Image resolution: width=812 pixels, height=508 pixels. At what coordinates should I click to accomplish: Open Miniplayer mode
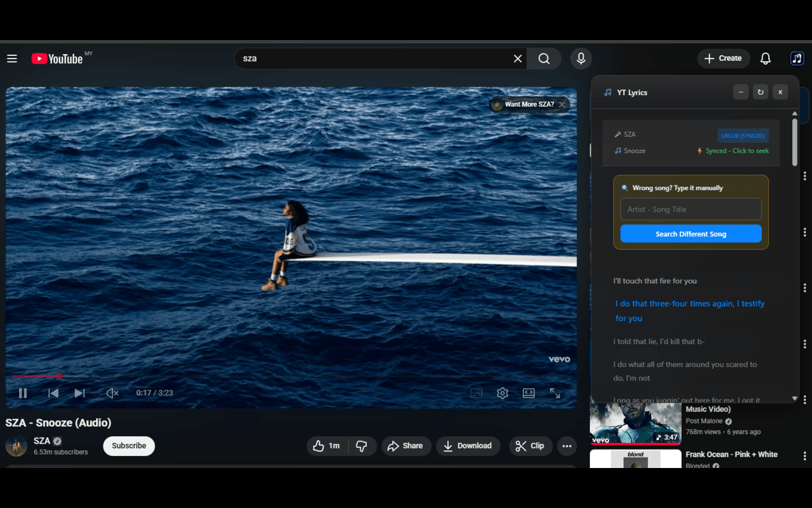(528, 393)
